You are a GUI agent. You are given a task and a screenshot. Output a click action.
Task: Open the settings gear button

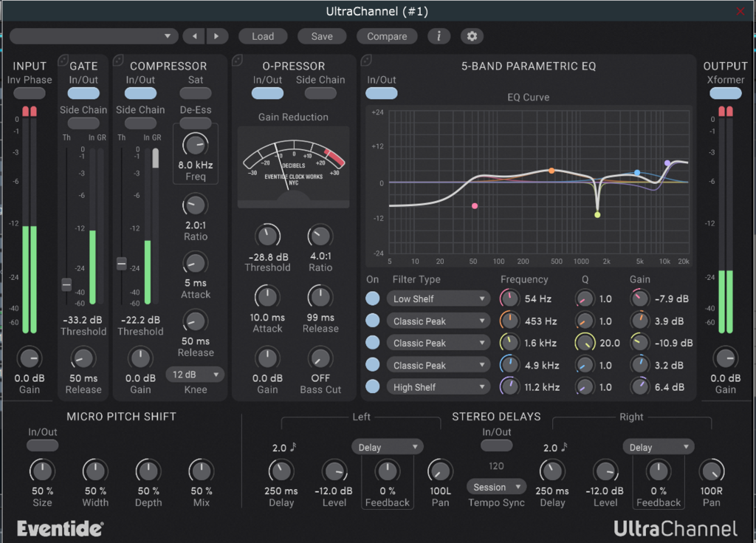coord(472,36)
